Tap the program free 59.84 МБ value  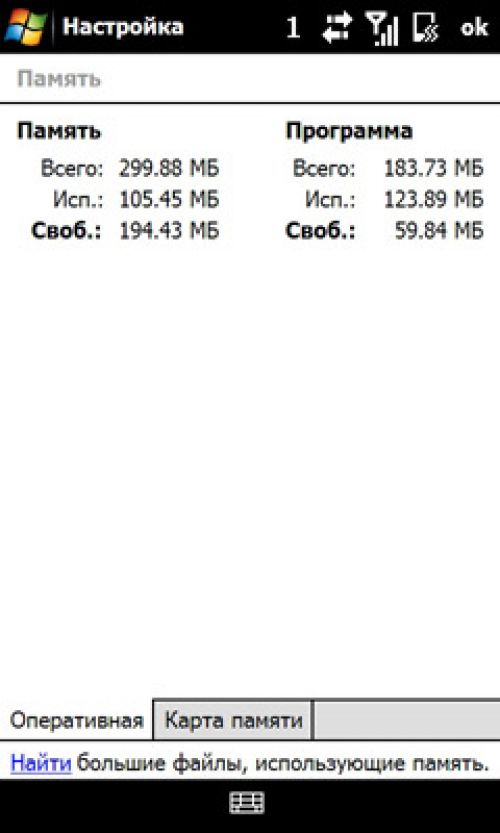tap(439, 231)
